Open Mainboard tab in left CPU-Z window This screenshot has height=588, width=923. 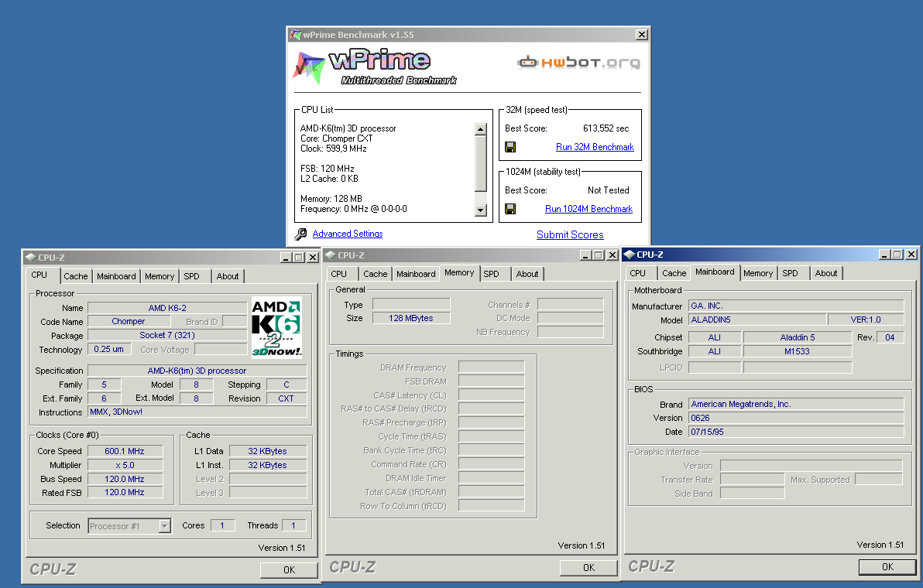pos(116,276)
